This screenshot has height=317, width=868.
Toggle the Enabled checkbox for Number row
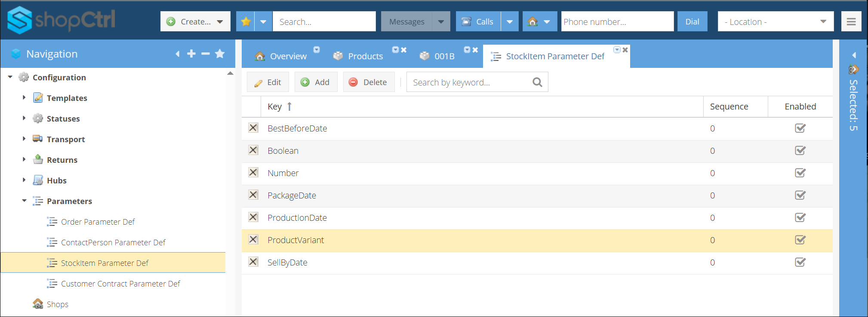coord(800,173)
